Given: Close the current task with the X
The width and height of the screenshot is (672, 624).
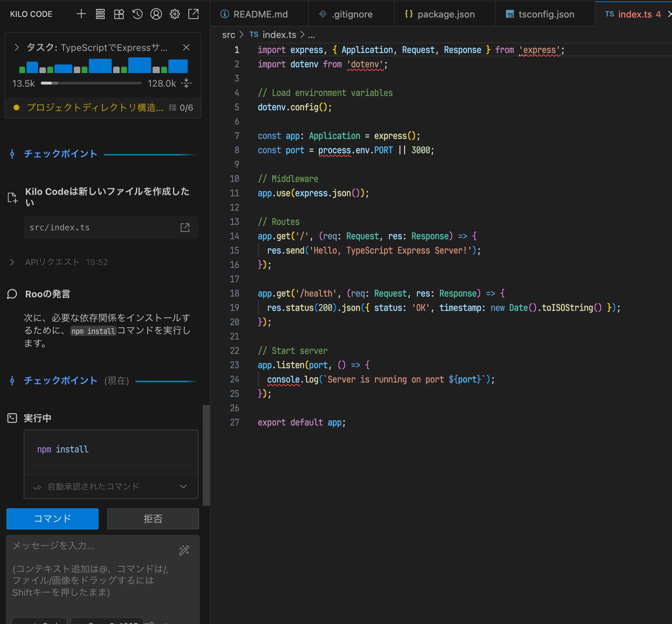Looking at the screenshot, I should coord(186,48).
